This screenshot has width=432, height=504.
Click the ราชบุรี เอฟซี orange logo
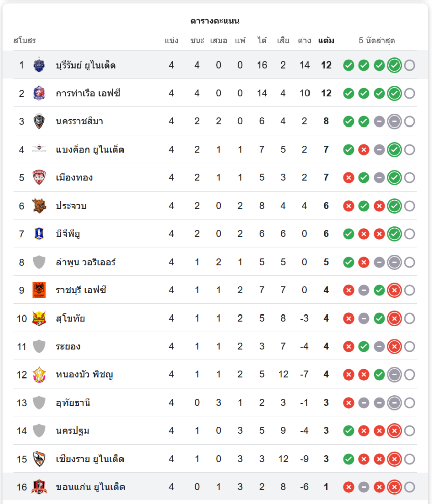coord(39,290)
